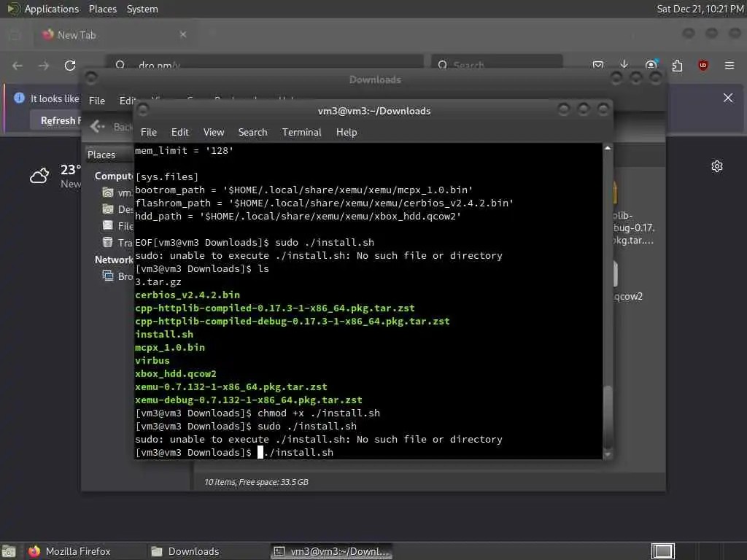
Task: Select the Trash entry in sidebar
Action: 117,243
